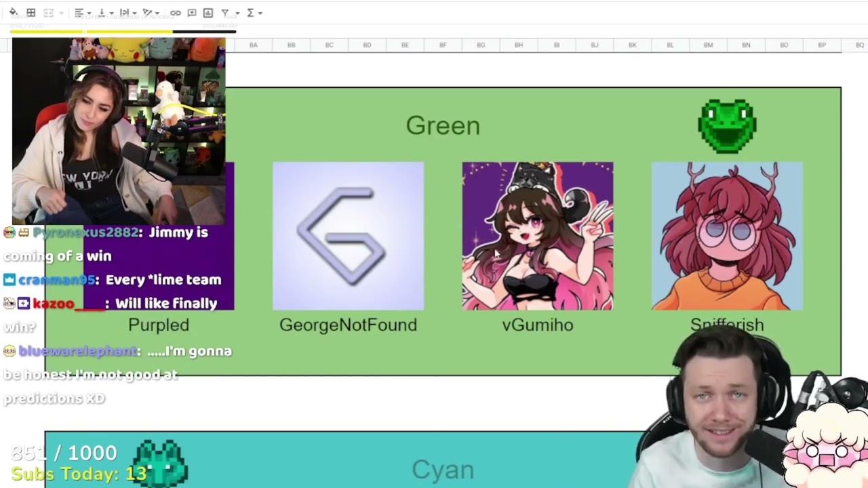Screen dimensions: 868x488
Task: Click the "Subs Today: 13" text
Action: tap(79, 474)
